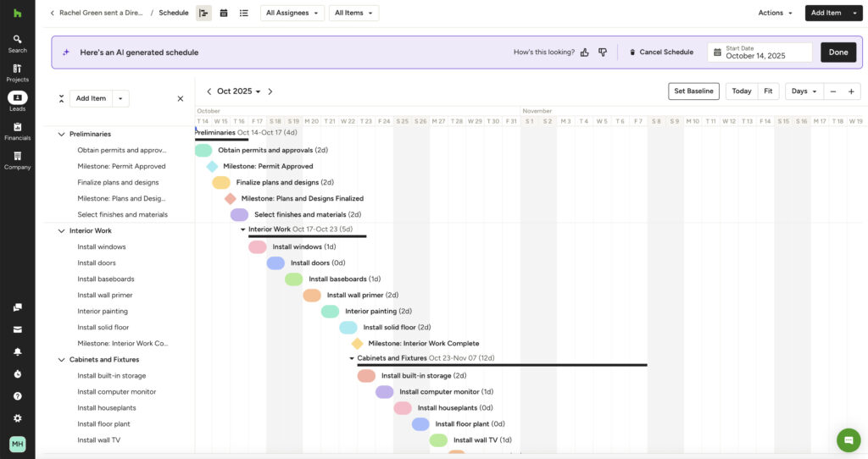Click the Install computer monitor bar
This screenshot has height=459, width=868.
tap(384, 392)
